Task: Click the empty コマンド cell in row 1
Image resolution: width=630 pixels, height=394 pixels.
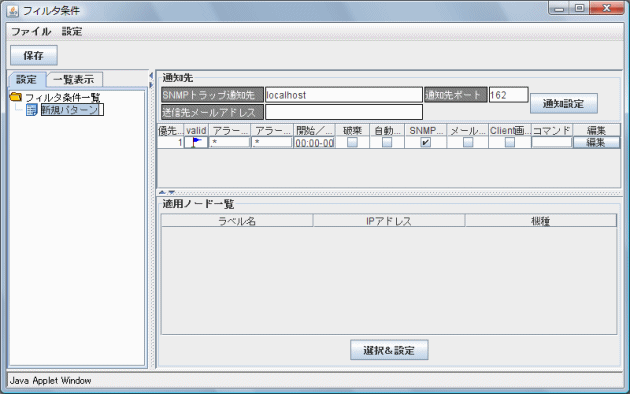Action: (x=552, y=142)
